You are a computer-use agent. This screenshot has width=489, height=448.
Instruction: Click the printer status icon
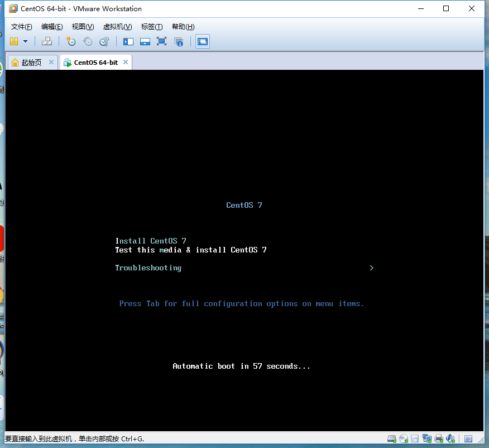(x=439, y=439)
